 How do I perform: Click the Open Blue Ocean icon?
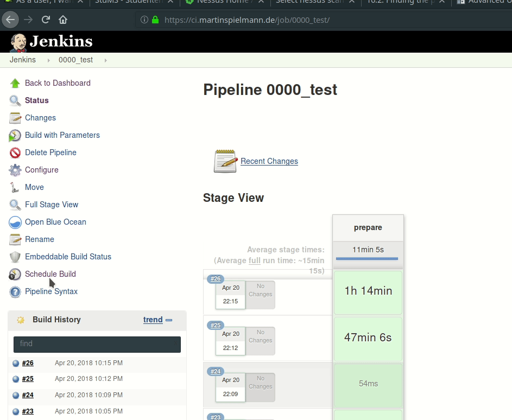[x=15, y=222]
